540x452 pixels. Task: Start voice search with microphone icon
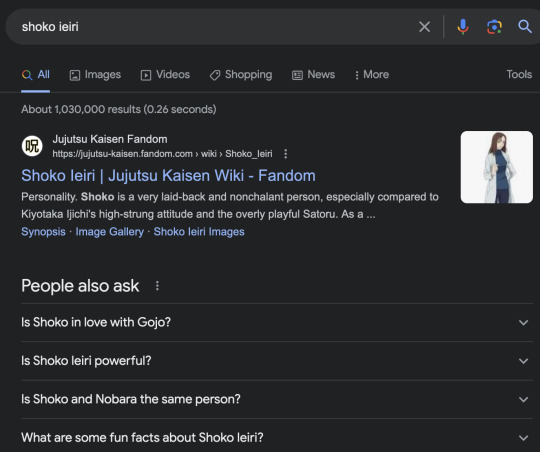coord(463,27)
